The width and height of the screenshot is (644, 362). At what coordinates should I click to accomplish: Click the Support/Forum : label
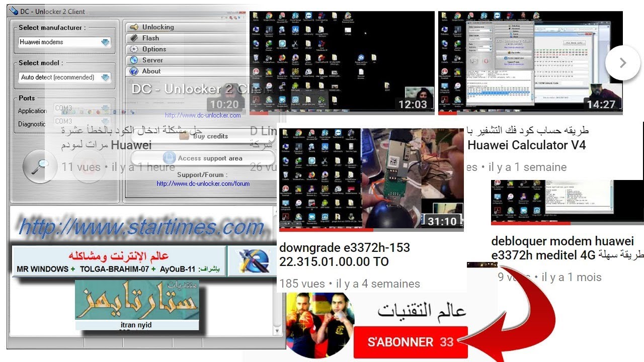(202, 175)
